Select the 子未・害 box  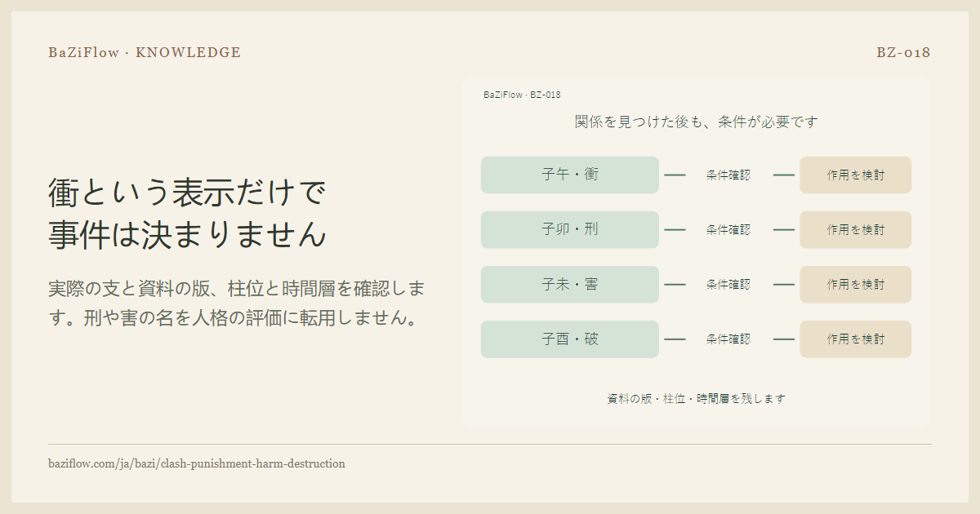point(570,284)
